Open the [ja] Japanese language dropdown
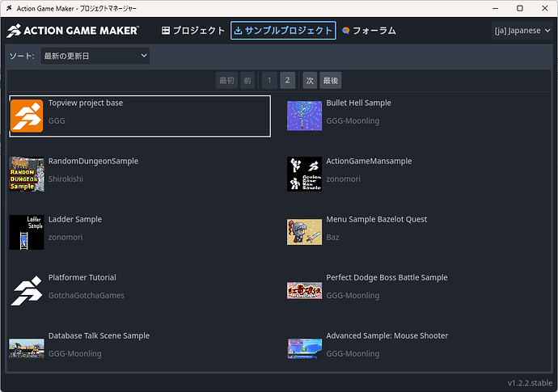The width and height of the screenshot is (558, 392). click(x=522, y=31)
